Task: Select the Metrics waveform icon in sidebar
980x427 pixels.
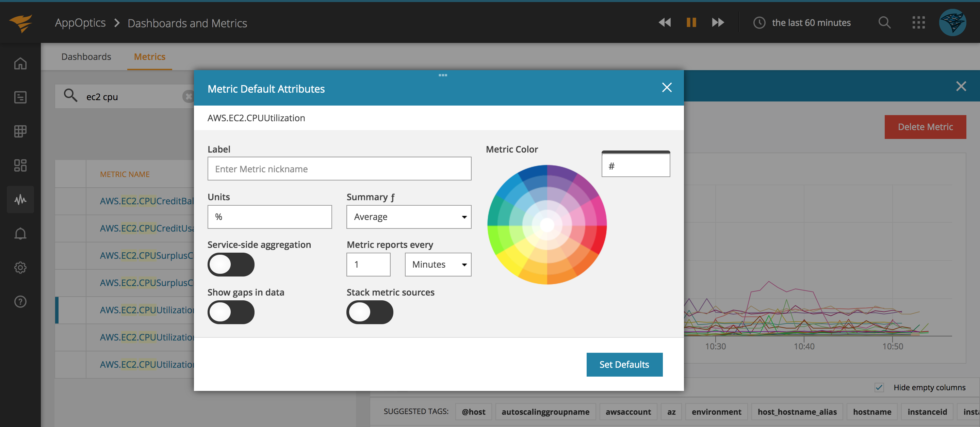Action: [20, 200]
